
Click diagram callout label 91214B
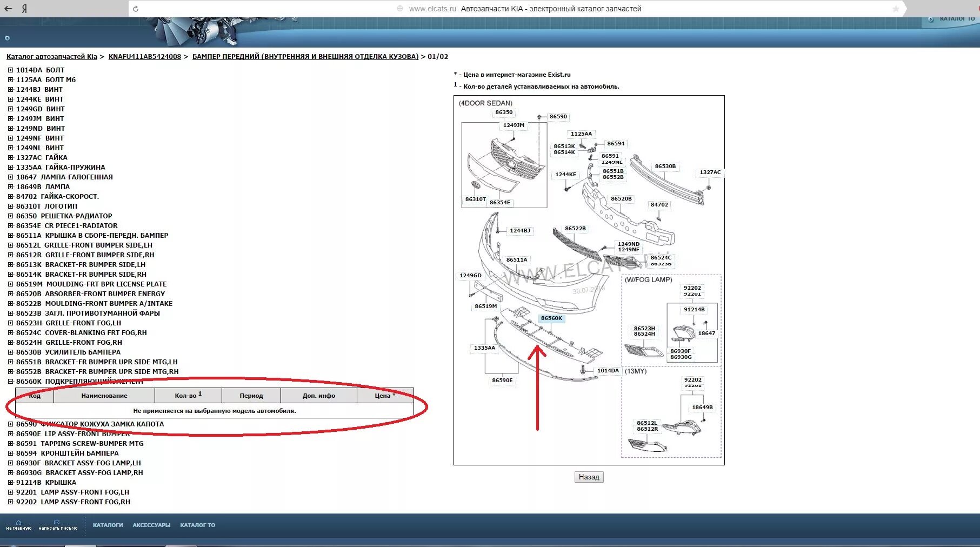(694, 310)
